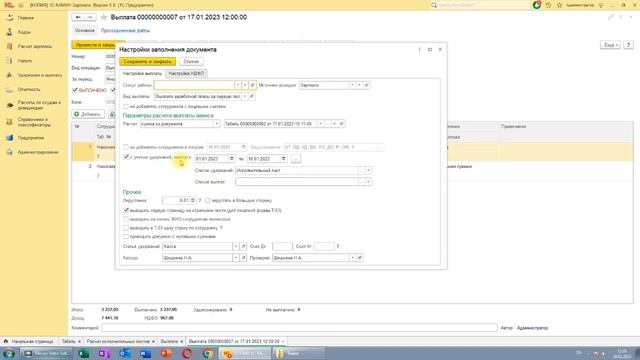Click the "Список выплат" empty field

pyautogui.click(x=297, y=182)
